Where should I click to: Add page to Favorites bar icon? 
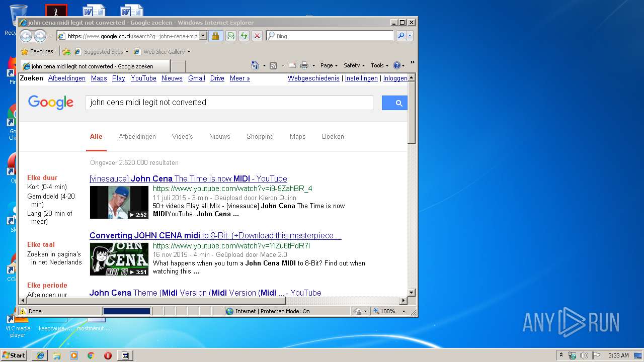click(x=66, y=51)
